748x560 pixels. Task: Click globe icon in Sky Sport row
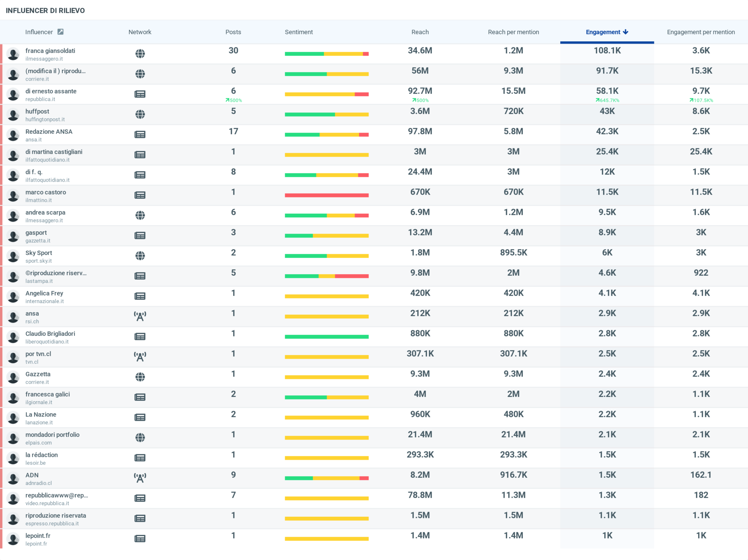click(140, 256)
